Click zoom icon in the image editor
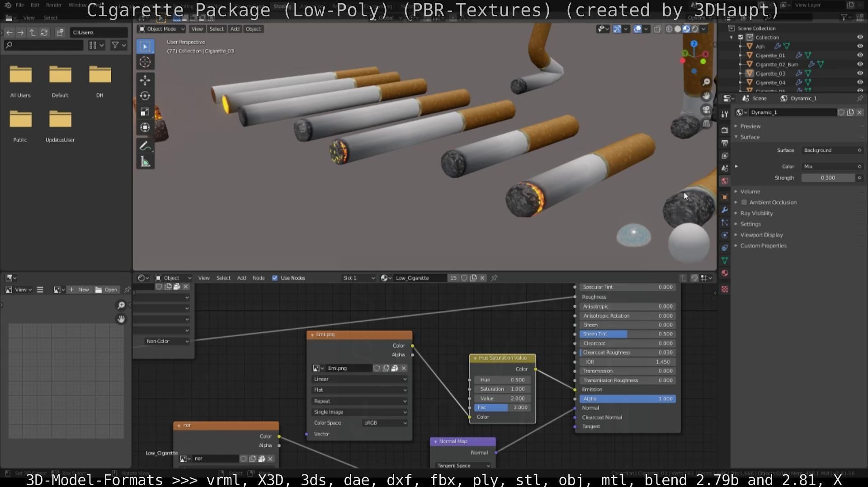Image resolution: width=868 pixels, height=487 pixels. click(x=121, y=306)
